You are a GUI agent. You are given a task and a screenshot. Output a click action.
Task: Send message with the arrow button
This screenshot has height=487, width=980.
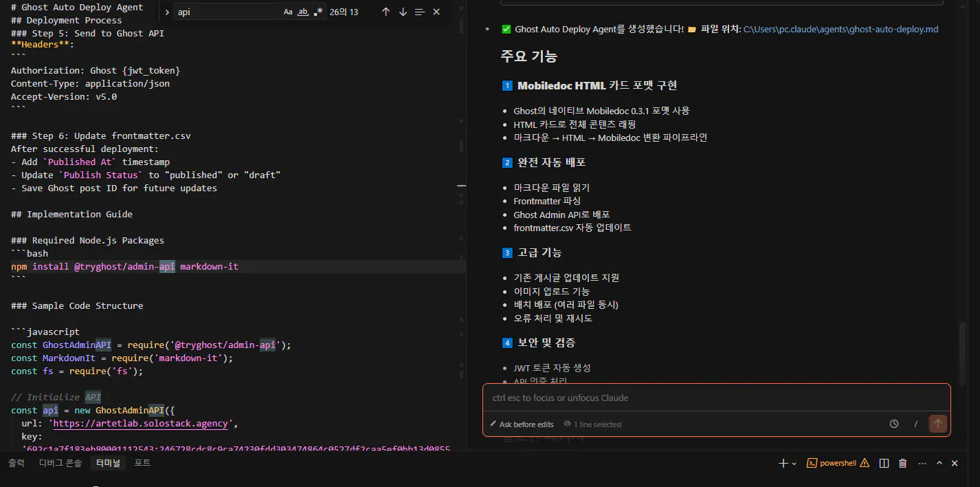(937, 424)
